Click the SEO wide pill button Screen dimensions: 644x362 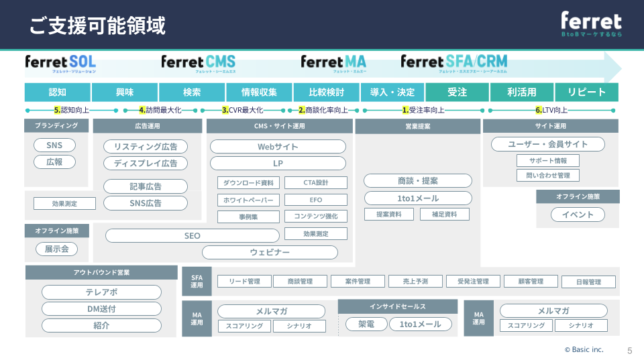tap(193, 236)
